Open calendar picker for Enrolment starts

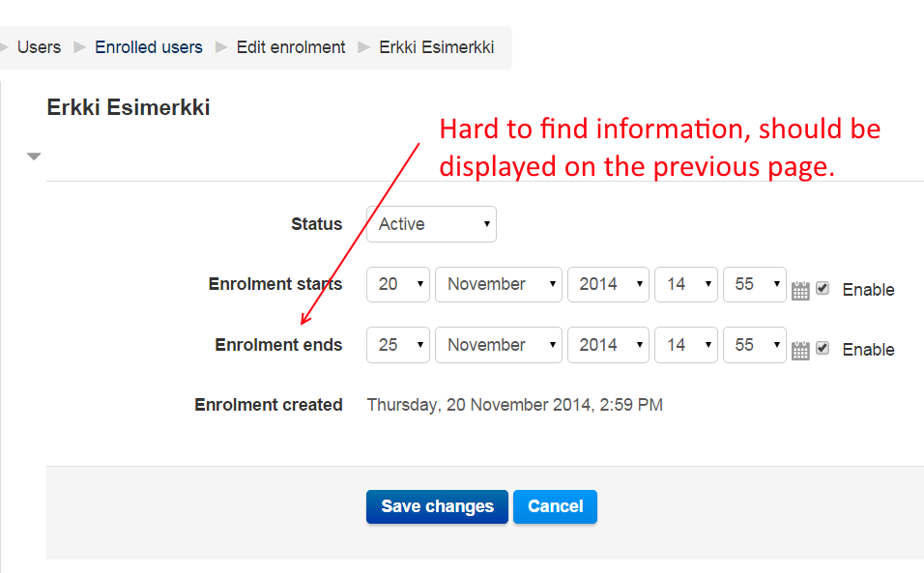point(799,290)
